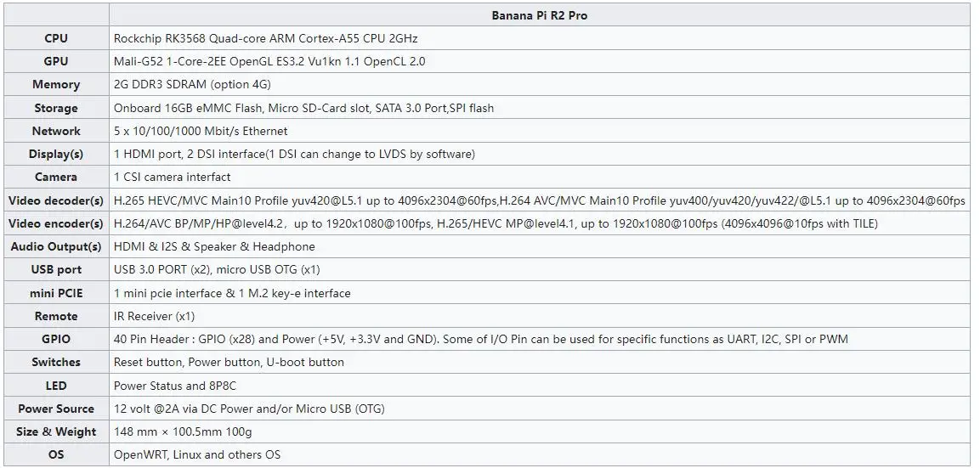Click the 'Audio Output(s)' row label

(56, 246)
